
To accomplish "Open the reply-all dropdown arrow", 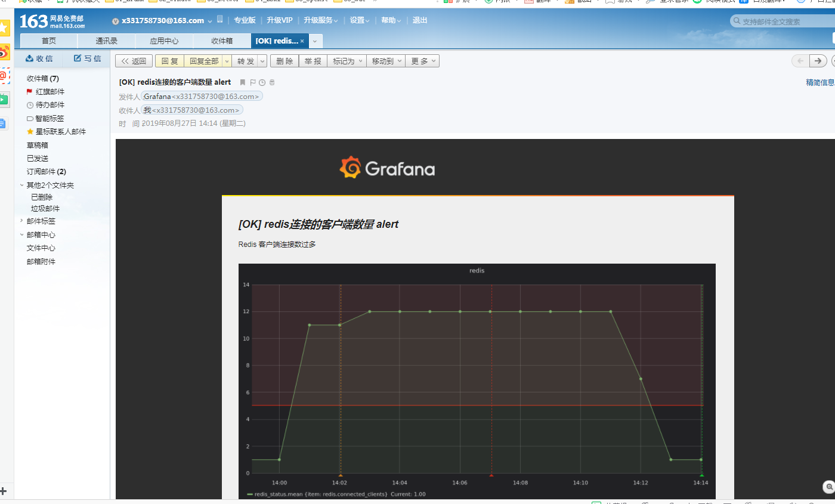I will click(227, 61).
